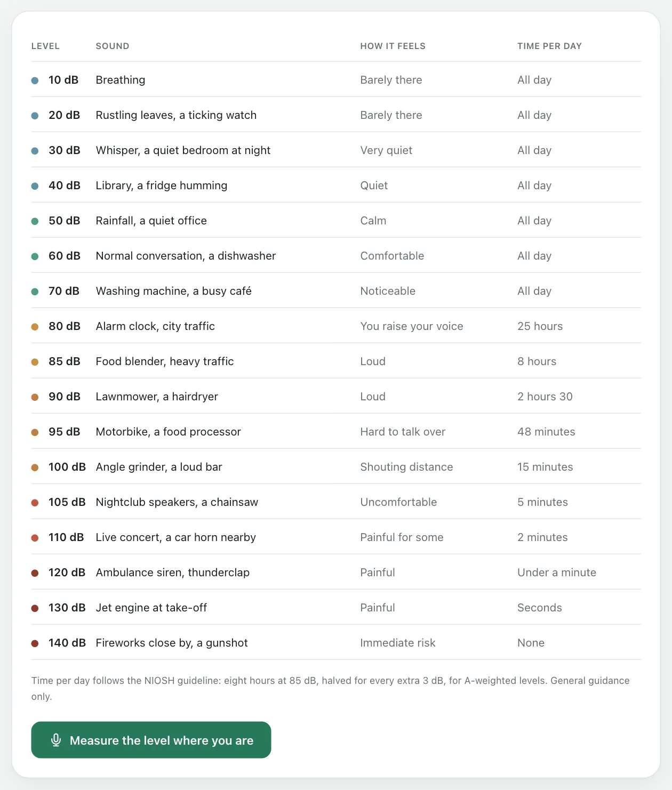Click the red dot beside 105 dB
Viewport: 672px width, 790px height.
click(35, 503)
